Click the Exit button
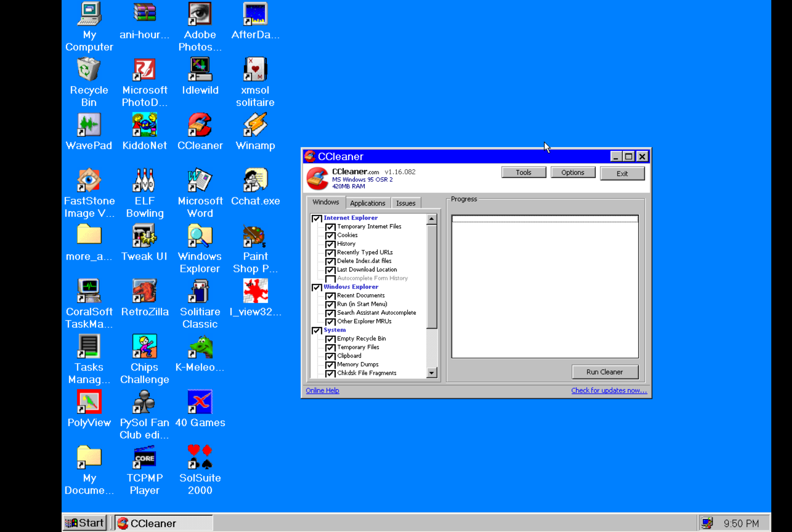The image size is (792, 532). pyautogui.click(x=622, y=173)
